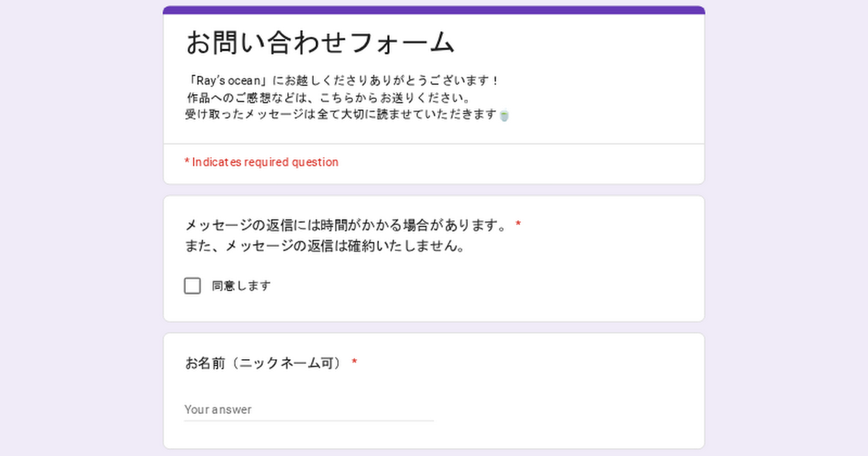Click the お問い合わせフォーム form title
Image resolution: width=868 pixels, height=456 pixels.
pos(320,43)
